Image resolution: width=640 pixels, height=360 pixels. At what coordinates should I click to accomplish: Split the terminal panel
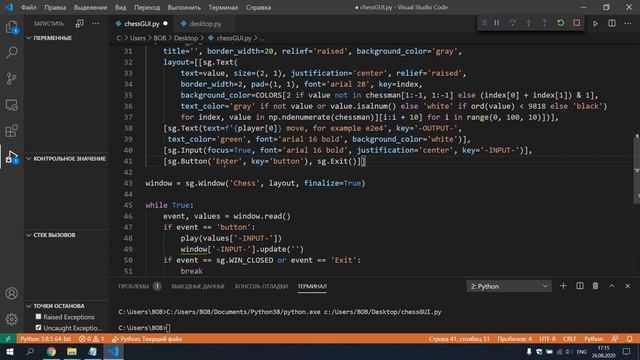[x=580, y=286]
